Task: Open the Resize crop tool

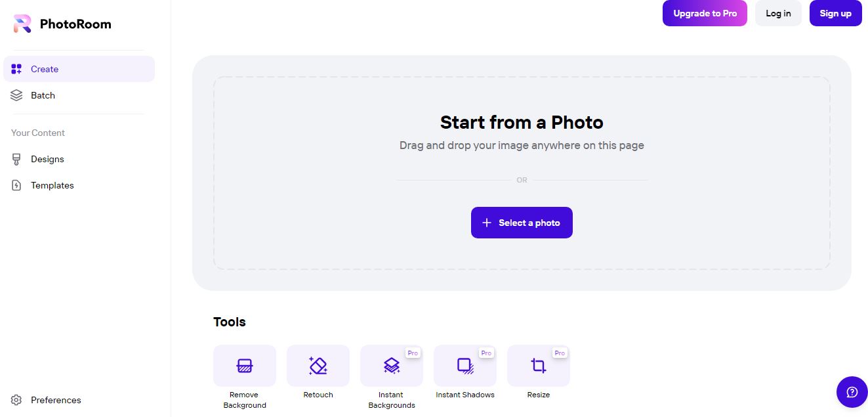Action: coord(539,366)
